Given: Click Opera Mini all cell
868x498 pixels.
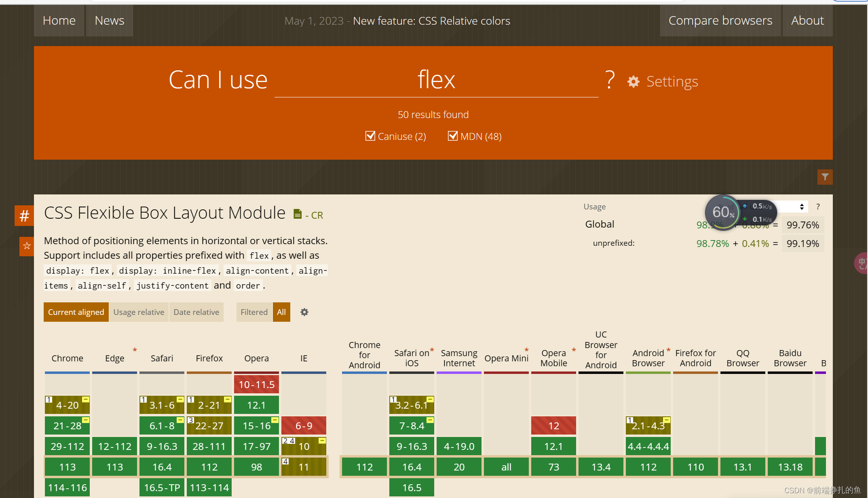Looking at the screenshot, I should coord(506,467).
